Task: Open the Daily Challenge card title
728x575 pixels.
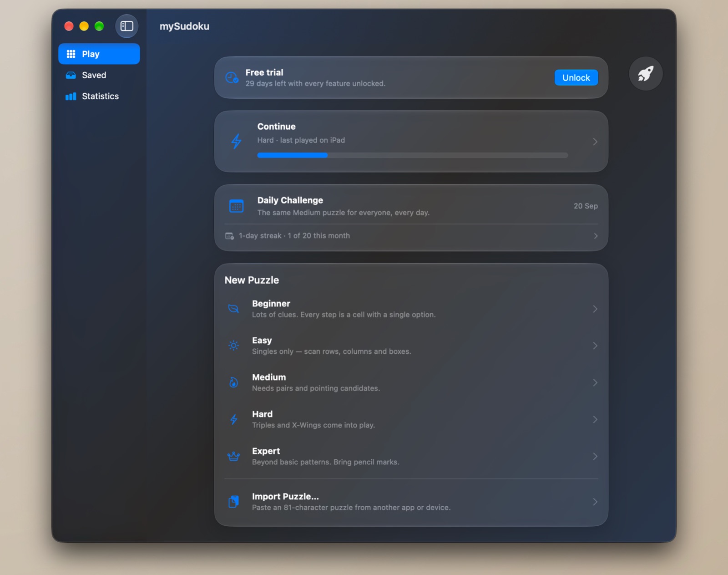Action: (290, 200)
